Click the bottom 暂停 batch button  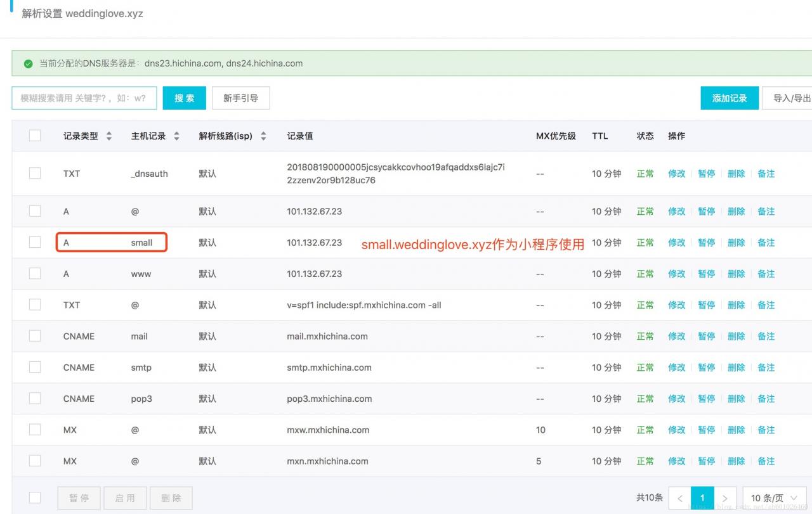[79, 498]
